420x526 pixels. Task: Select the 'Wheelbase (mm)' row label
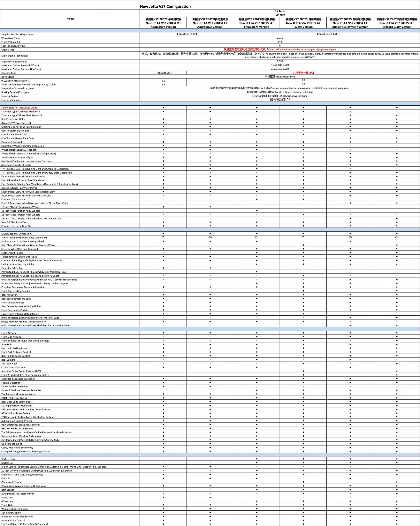click(10, 38)
